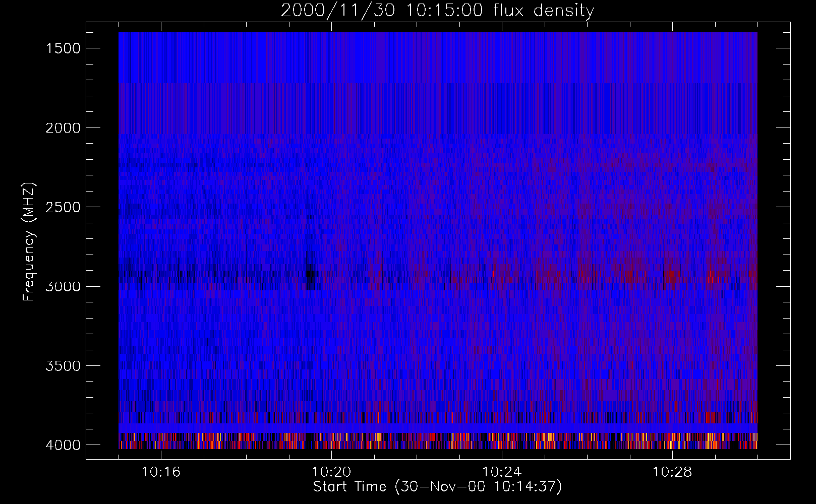Click the 2000 frequency tick label
Image resolution: width=816 pixels, height=504 pixels.
[x=63, y=128]
